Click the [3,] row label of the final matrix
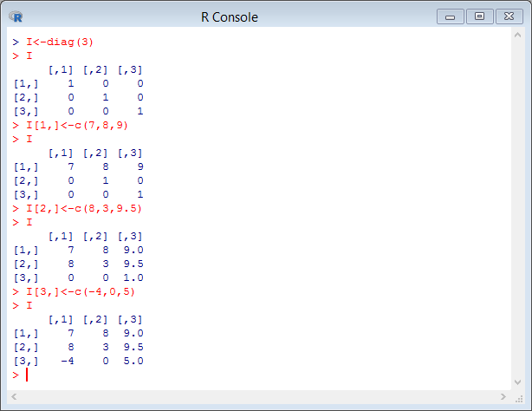Image resolution: width=532 pixels, height=411 pixels. [x=26, y=361]
